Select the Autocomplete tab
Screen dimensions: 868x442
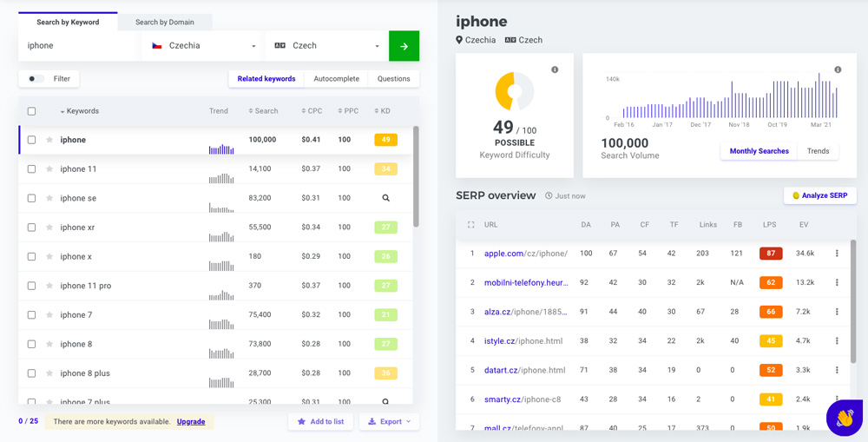[337, 79]
